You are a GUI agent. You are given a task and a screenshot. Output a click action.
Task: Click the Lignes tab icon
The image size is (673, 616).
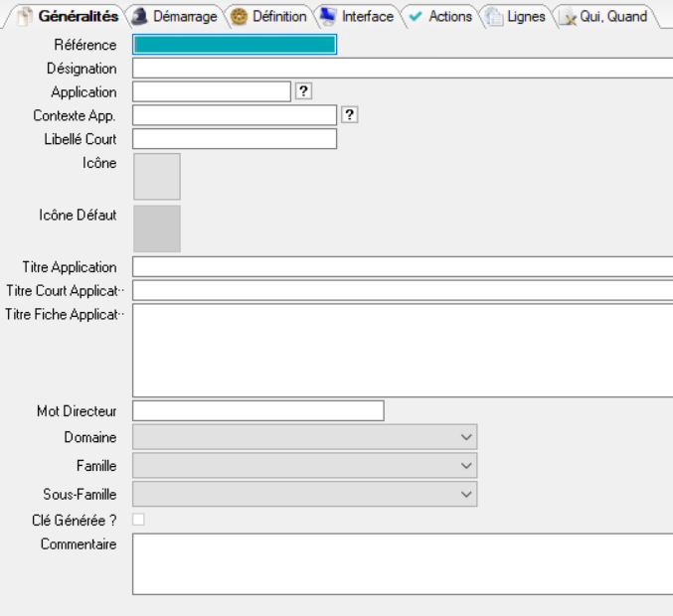pos(494,17)
